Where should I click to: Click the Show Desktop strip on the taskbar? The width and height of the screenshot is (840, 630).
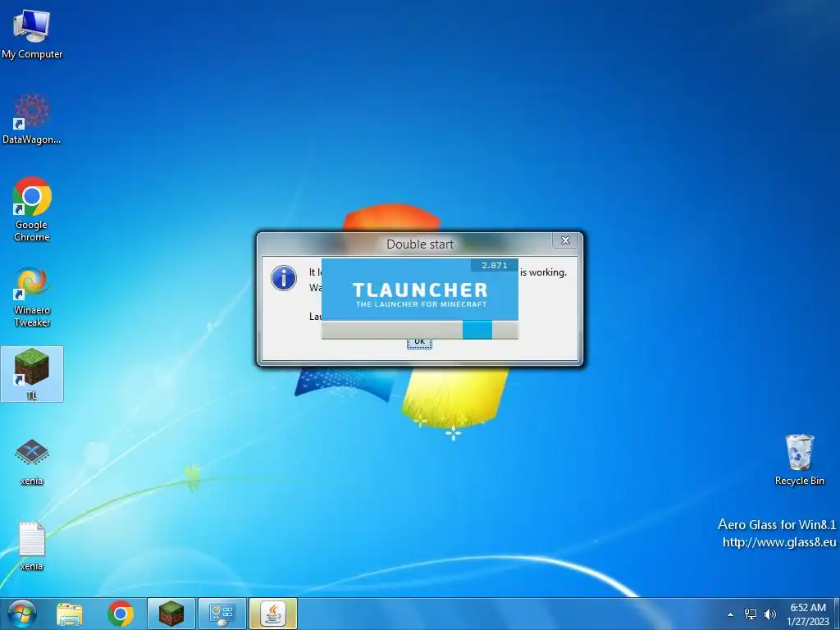point(837,614)
